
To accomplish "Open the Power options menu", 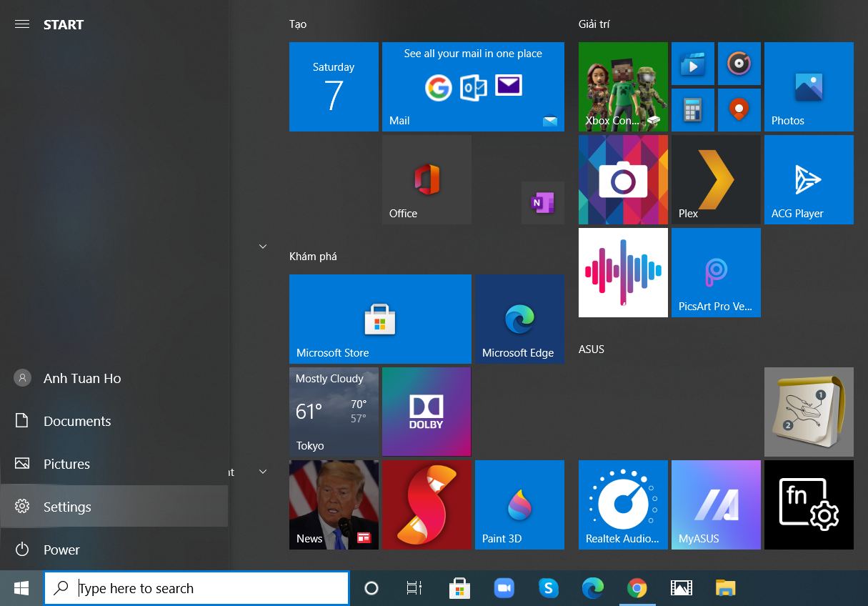I will (114, 550).
